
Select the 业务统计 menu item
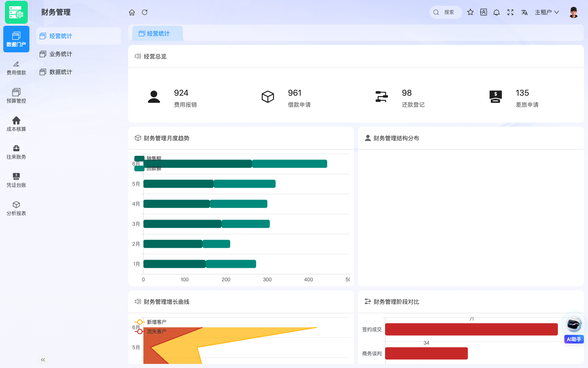78,54
